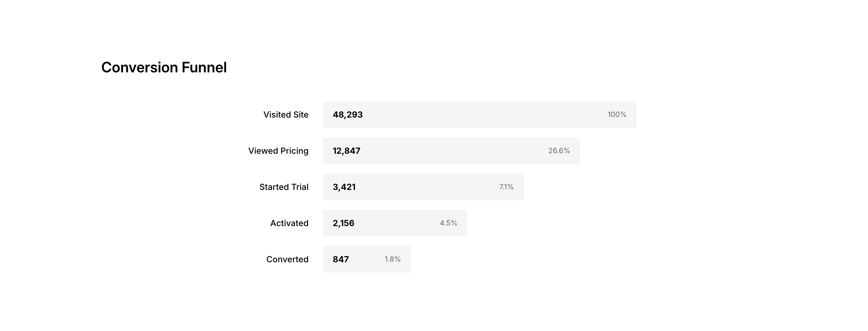
Task: Click the middle of the Visited Site bar
Action: pos(480,115)
